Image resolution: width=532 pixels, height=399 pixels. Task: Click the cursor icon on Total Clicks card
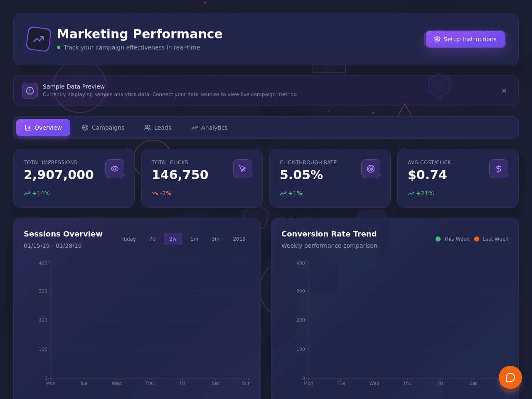pyautogui.click(x=243, y=169)
